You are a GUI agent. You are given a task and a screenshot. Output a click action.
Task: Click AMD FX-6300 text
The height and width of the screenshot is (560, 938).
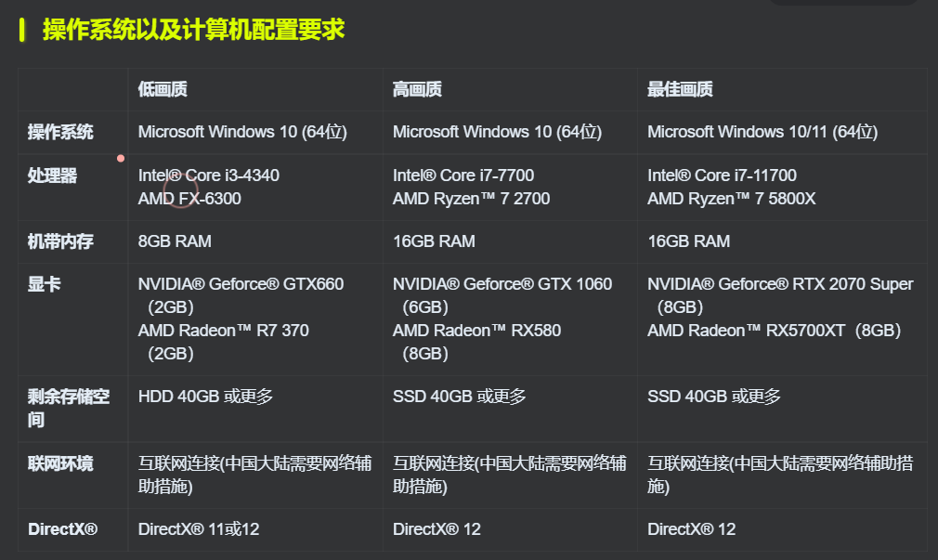click(189, 199)
